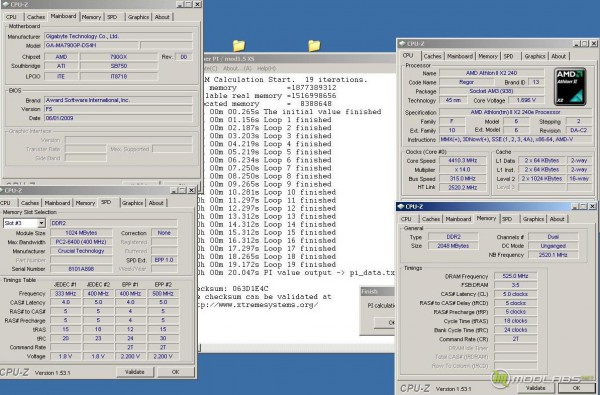Click the Dual channels value in Memory window
Screen dimensions: 600x395
coord(553,237)
